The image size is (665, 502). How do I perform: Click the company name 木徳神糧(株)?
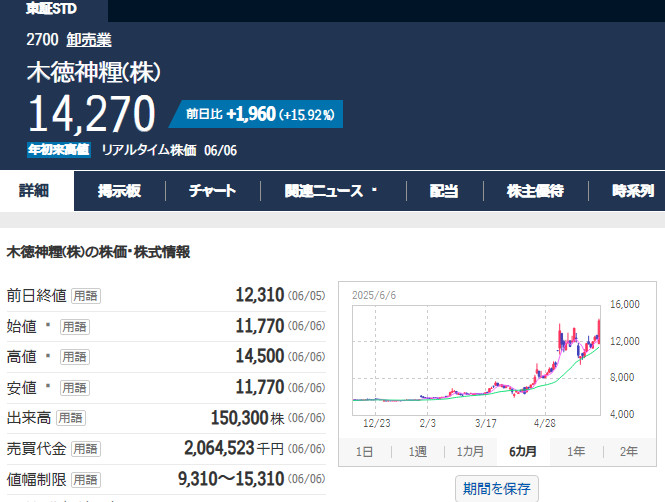94,72
